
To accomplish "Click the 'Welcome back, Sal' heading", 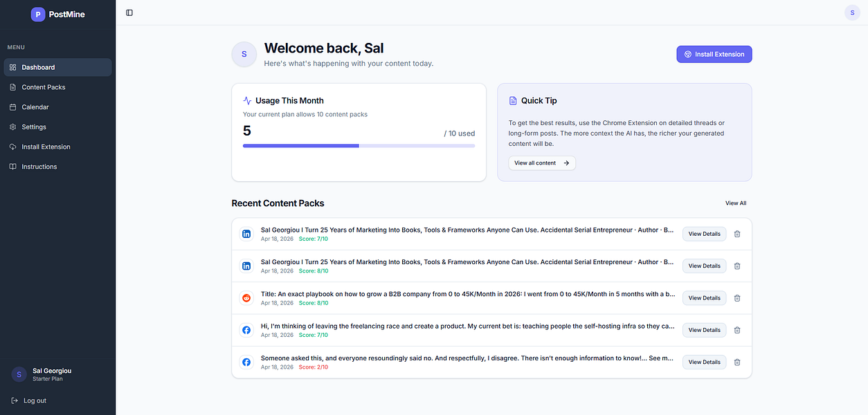I will [324, 48].
